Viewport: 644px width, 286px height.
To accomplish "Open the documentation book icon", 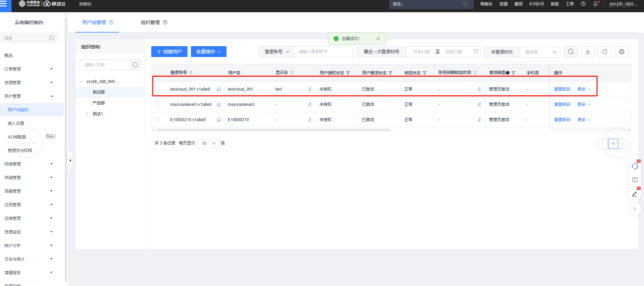I will coord(635,180).
